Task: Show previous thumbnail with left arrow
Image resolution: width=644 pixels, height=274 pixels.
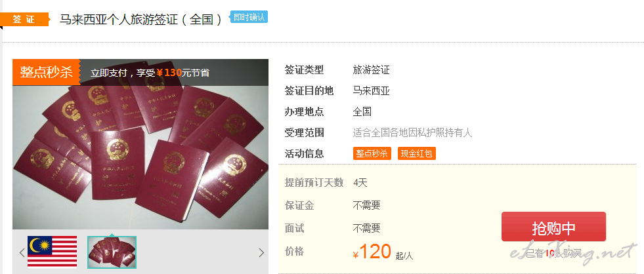Action: coord(22,252)
